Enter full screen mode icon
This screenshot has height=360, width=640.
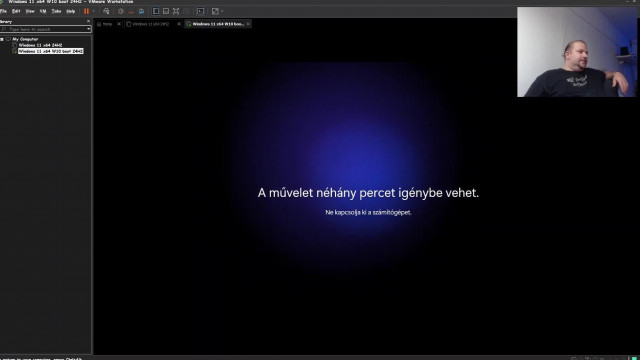click(x=176, y=11)
